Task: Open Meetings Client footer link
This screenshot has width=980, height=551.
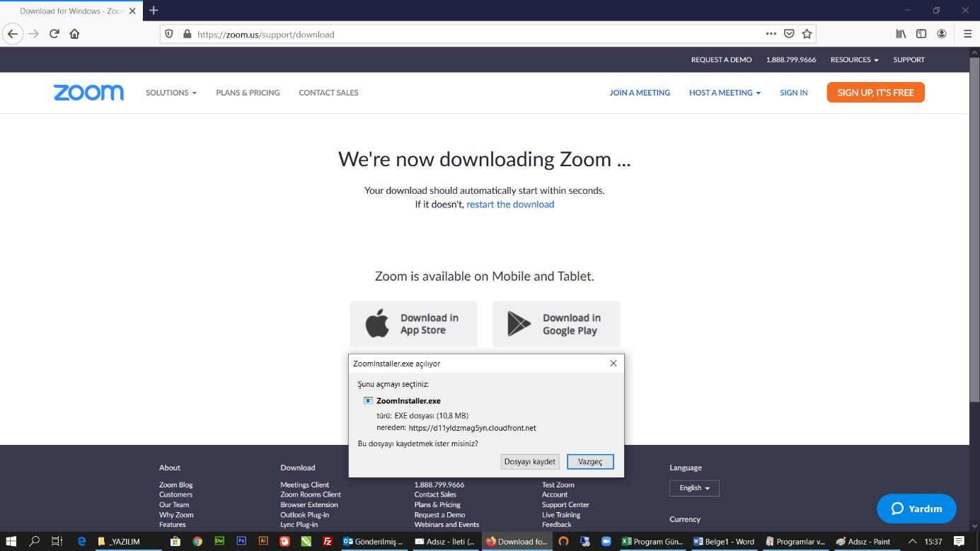Action: coord(304,485)
